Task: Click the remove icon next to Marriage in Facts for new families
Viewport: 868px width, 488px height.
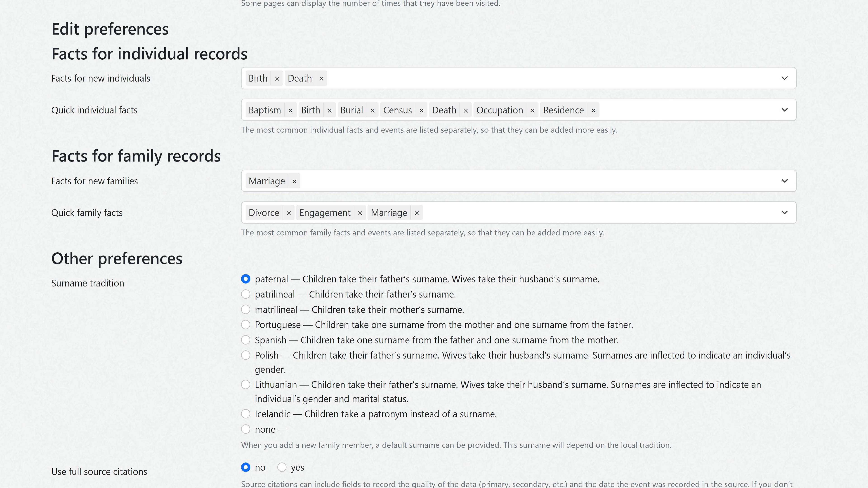Action: point(295,181)
